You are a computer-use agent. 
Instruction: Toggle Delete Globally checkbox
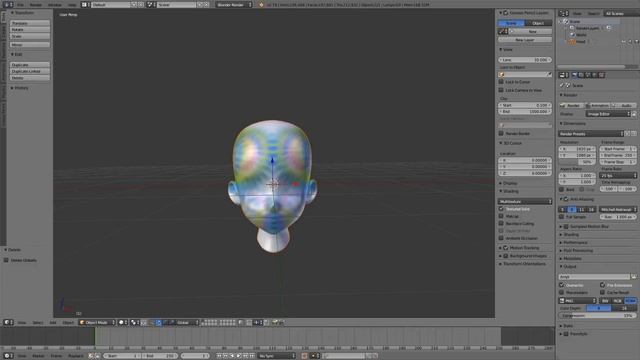[x=6, y=260]
